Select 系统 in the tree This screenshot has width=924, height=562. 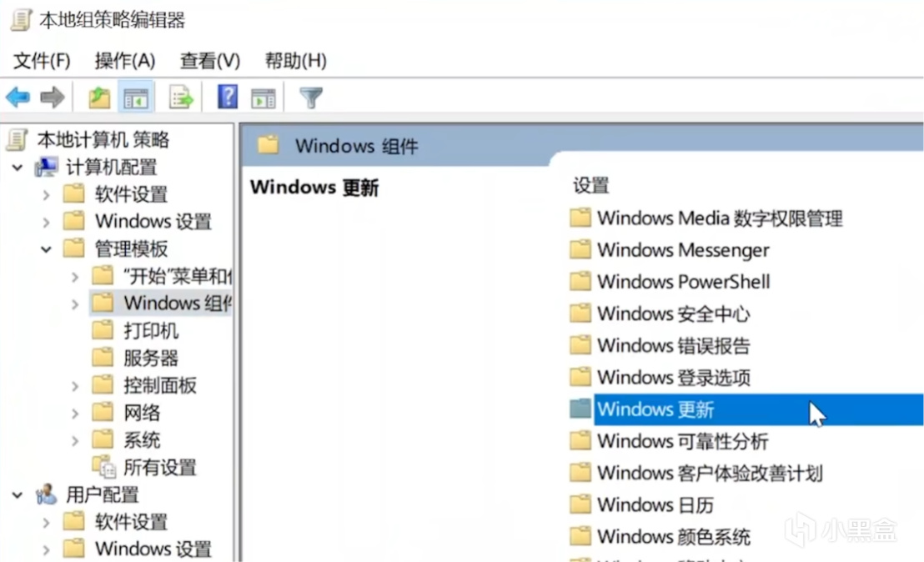coord(142,439)
